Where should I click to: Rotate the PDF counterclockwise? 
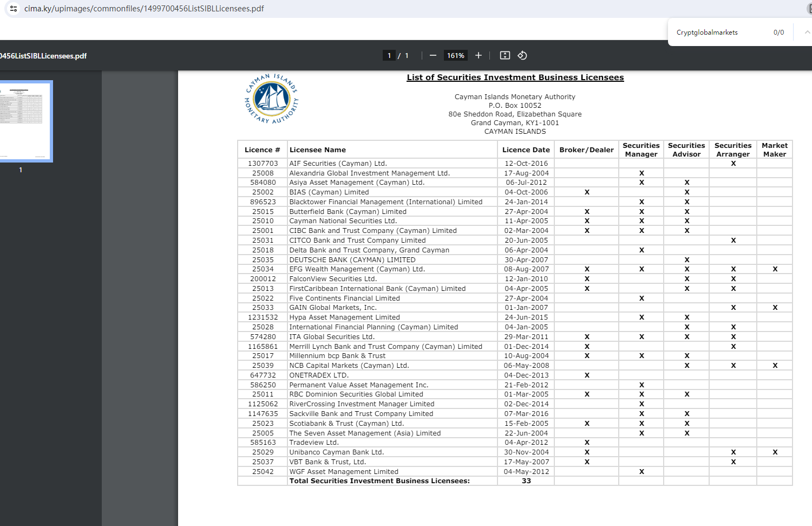[x=522, y=55]
